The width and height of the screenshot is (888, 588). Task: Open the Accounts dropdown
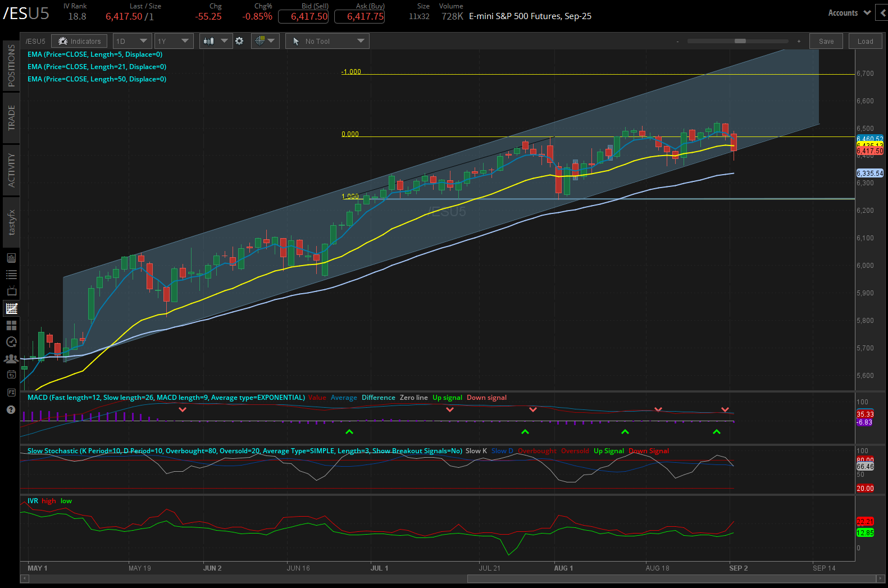tap(849, 13)
